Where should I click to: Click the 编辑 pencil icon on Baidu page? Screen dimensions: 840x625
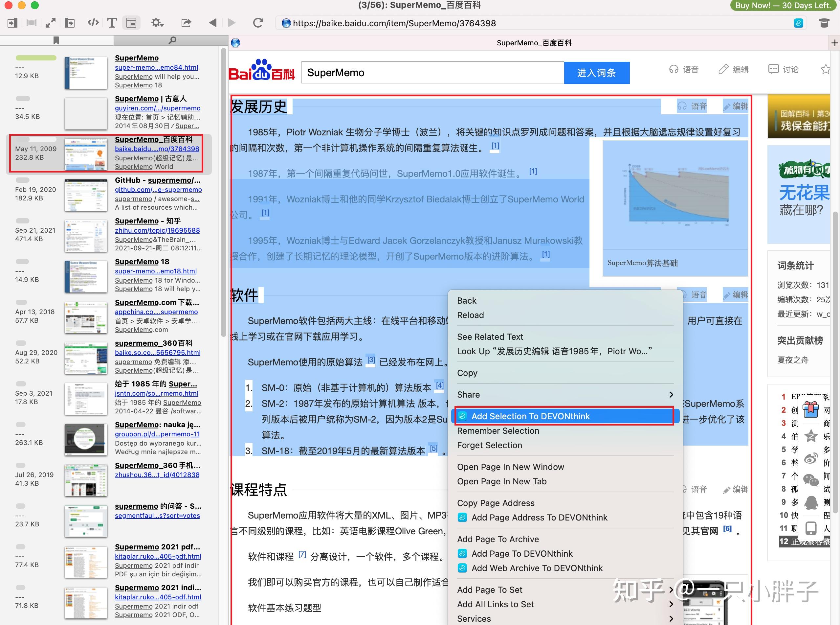click(733, 69)
